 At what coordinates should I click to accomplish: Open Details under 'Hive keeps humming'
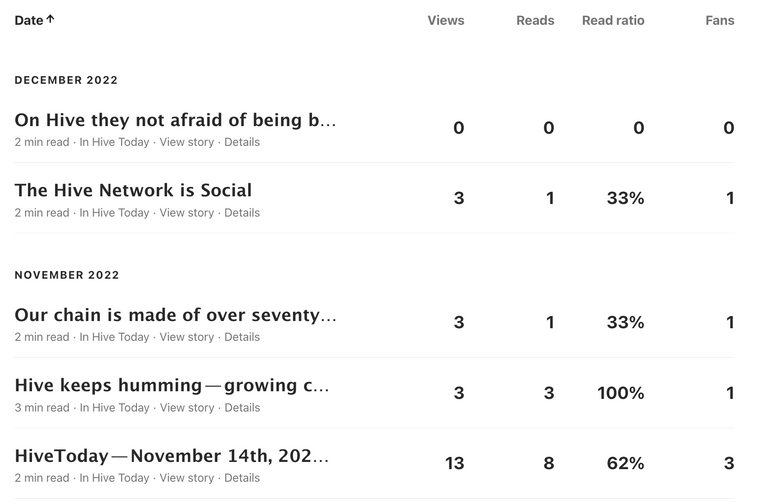242,407
